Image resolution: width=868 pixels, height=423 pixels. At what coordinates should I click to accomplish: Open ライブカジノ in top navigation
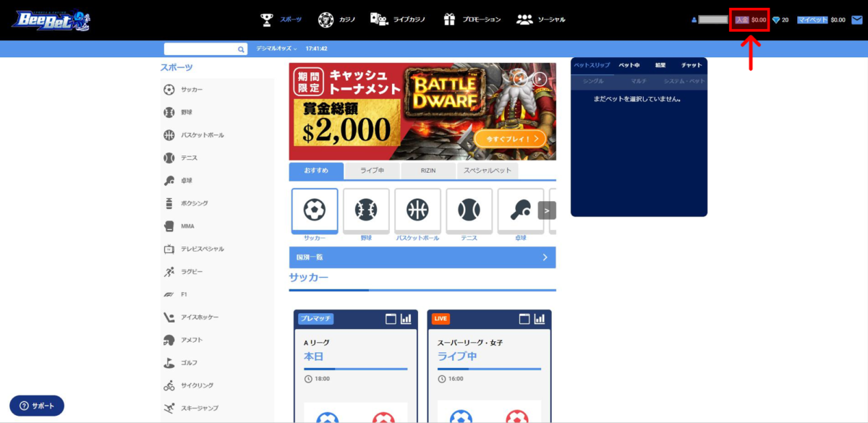[398, 20]
